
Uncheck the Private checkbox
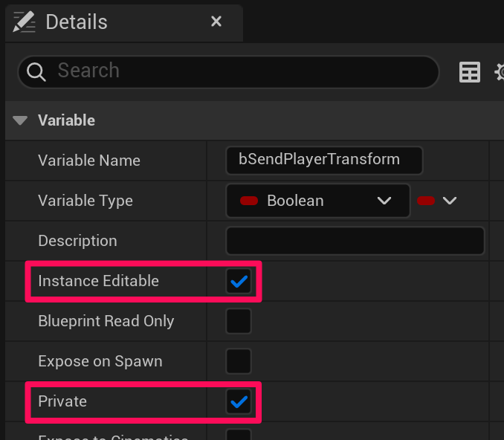[239, 401]
